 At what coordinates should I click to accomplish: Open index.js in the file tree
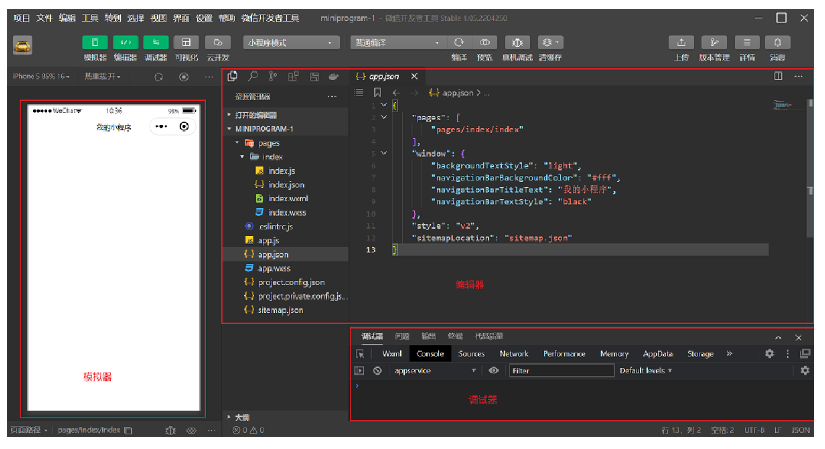click(x=282, y=171)
